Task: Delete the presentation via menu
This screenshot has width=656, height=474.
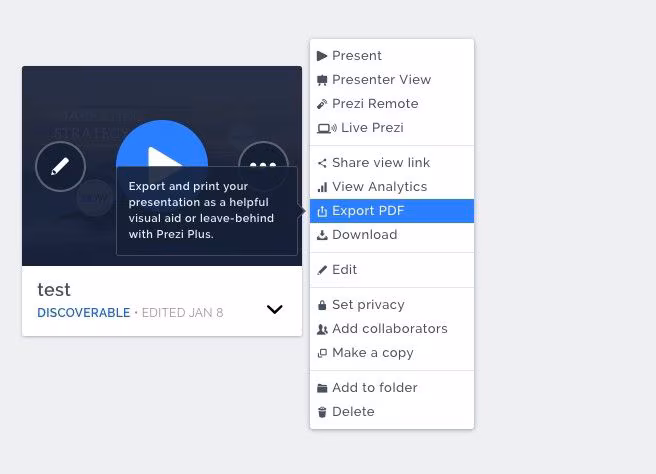Action: (x=353, y=412)
